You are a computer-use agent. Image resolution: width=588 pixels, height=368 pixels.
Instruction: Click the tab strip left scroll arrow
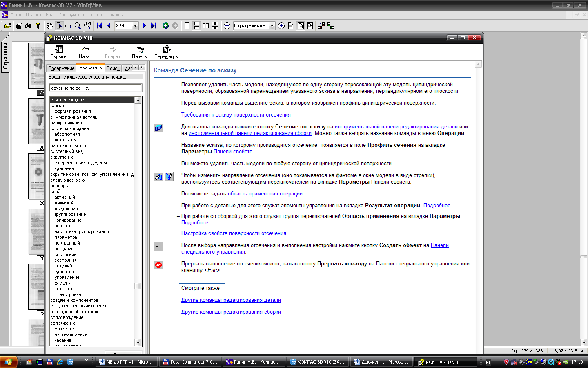coord(136,67)
